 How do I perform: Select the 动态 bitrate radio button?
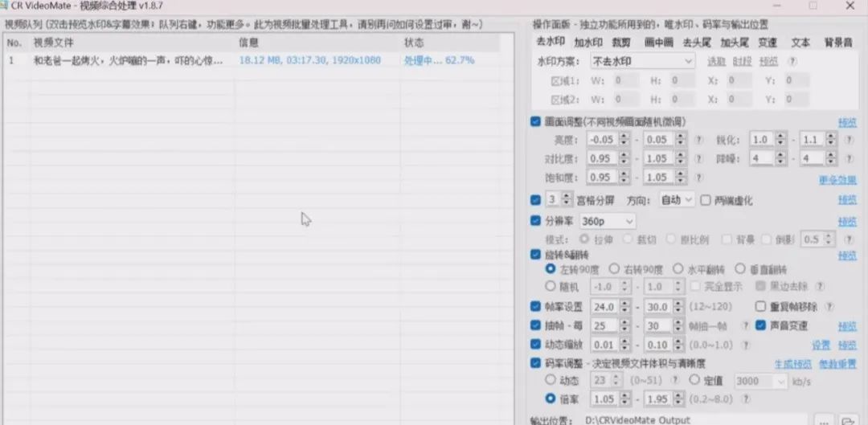click(551, 380)
